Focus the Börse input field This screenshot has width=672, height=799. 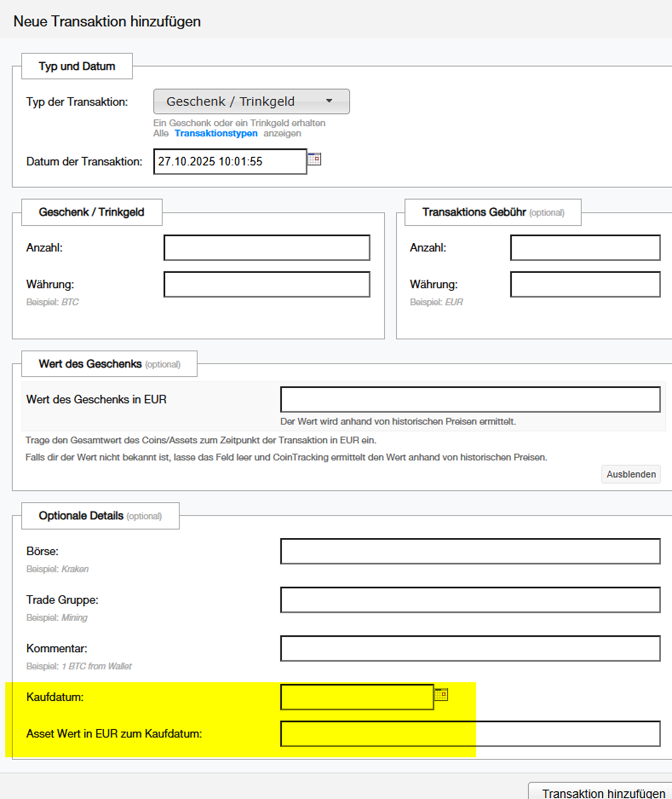click(x=470, y=551)
